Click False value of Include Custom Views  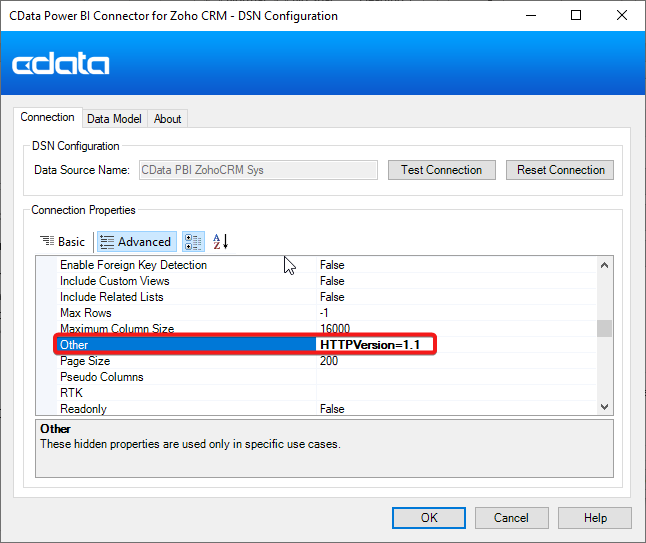pos(332,281)
